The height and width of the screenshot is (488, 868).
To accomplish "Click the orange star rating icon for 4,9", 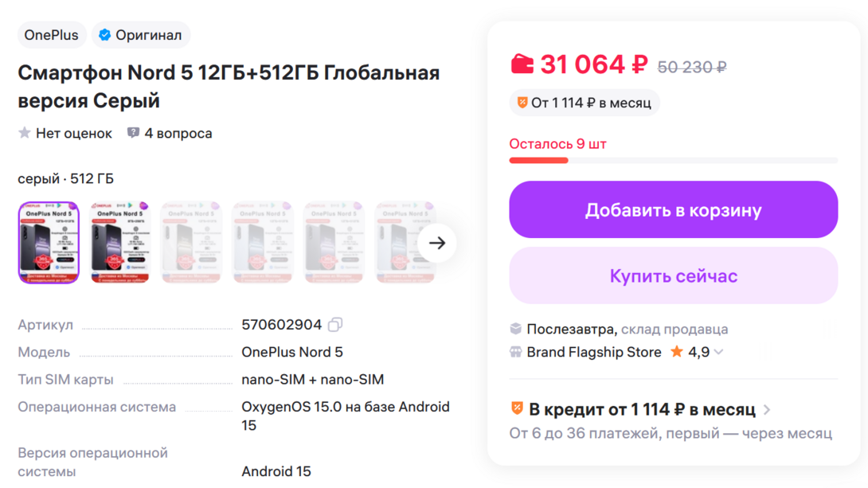I will tap(676, 352).
